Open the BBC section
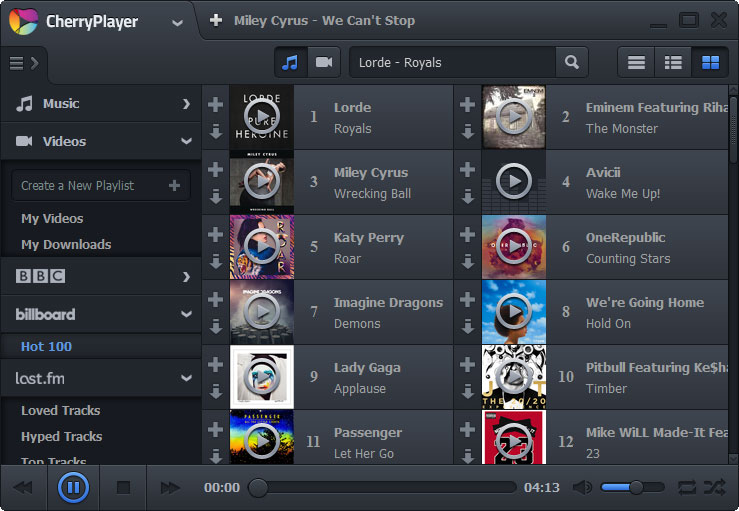Image resolution: width=739 pixels, height=511 pixels. point(101,276)
